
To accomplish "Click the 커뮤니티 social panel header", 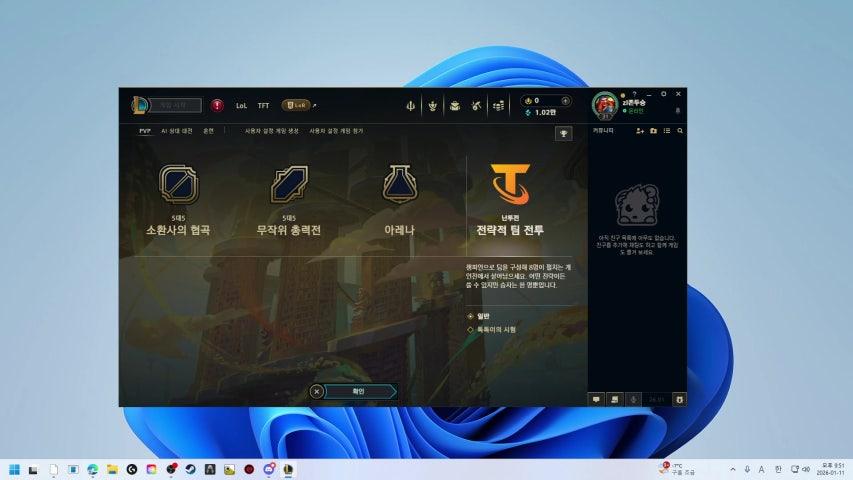I will pos(603,131).
